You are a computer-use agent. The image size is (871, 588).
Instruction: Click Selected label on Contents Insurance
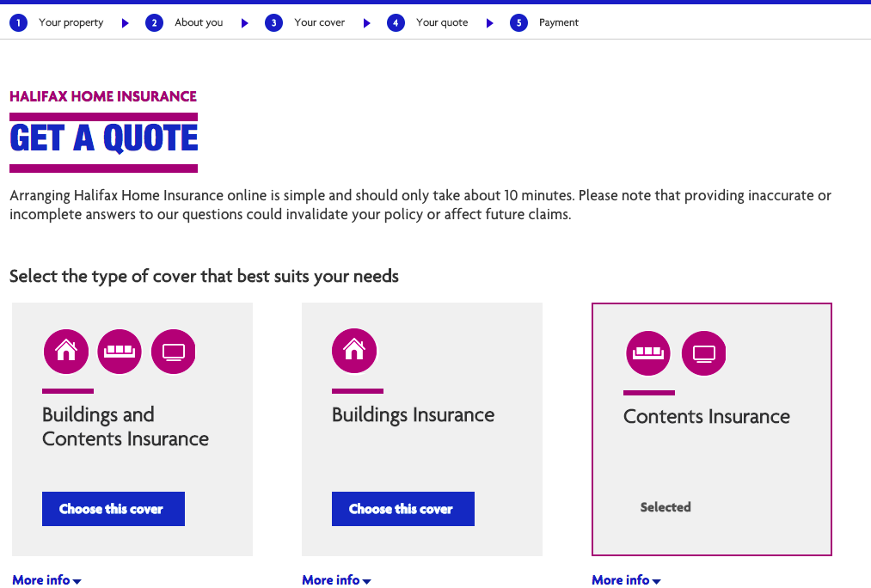point(666,507)
